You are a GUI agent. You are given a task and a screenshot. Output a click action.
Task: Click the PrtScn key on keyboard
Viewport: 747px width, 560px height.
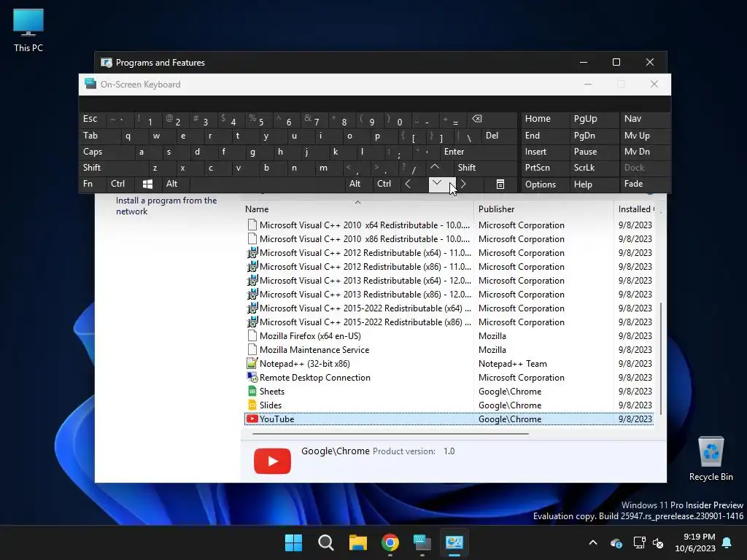546,168
